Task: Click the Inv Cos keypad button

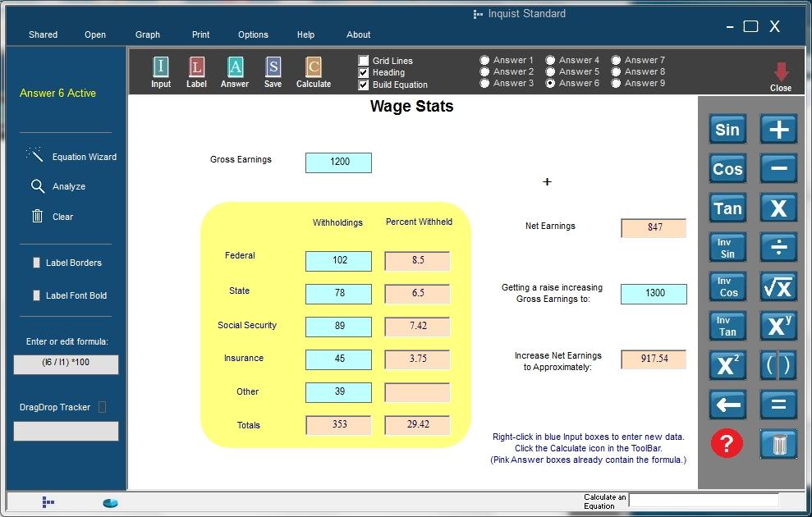Action: coord(727,286)
